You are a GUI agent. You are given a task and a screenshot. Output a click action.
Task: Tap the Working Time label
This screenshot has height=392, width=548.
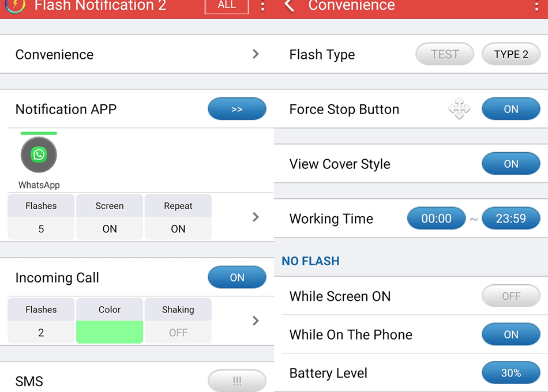[x=331, y=218]
